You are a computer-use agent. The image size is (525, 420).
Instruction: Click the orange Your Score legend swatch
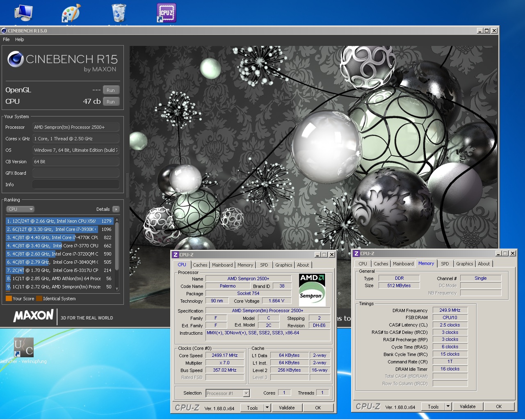click(x=9, y=299)
